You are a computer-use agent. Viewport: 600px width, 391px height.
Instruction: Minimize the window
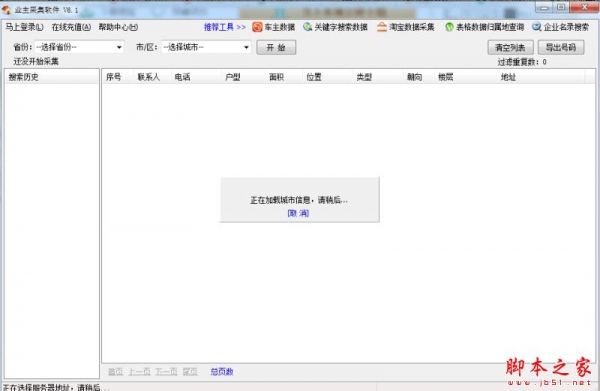545,8
